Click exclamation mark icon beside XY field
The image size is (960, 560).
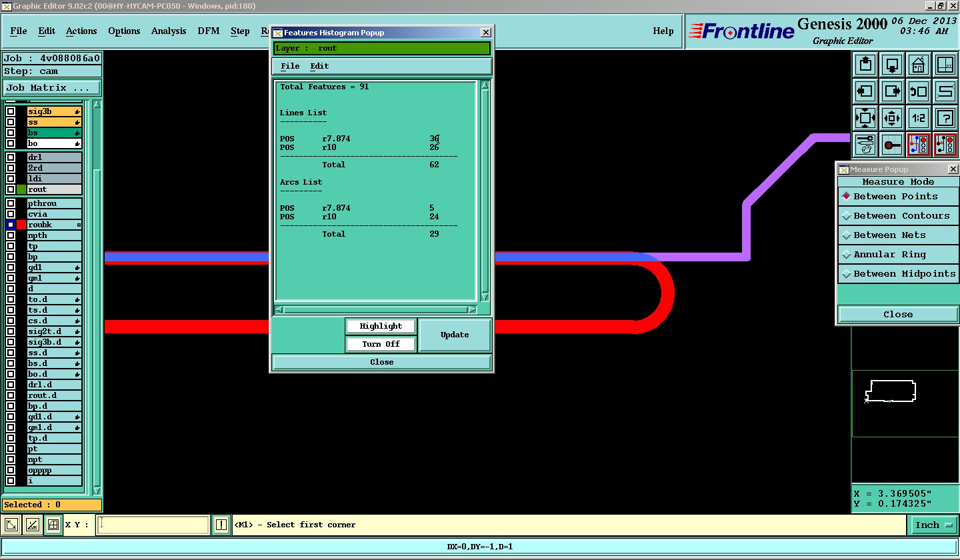click(x=221, y=525)
